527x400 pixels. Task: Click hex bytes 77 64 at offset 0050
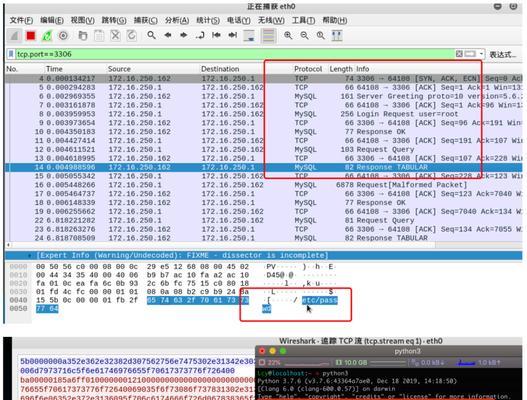point(47,309)
